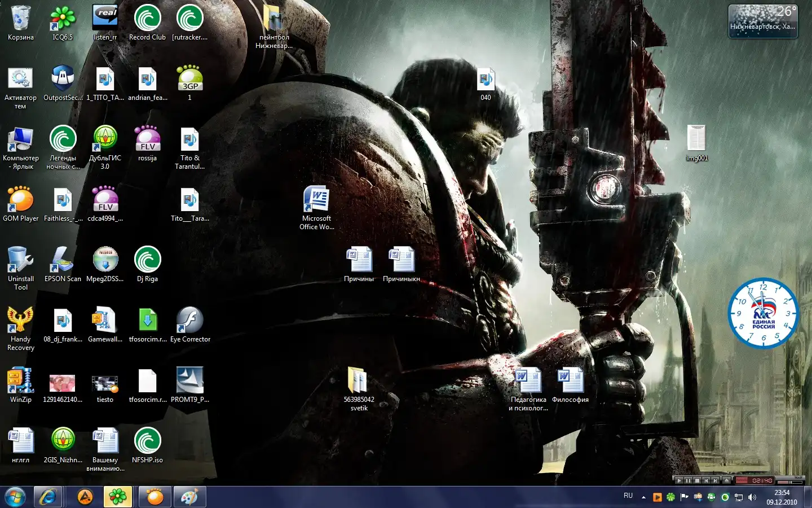Expand the media gadget with the small chevron

click(x=798, y=477)
